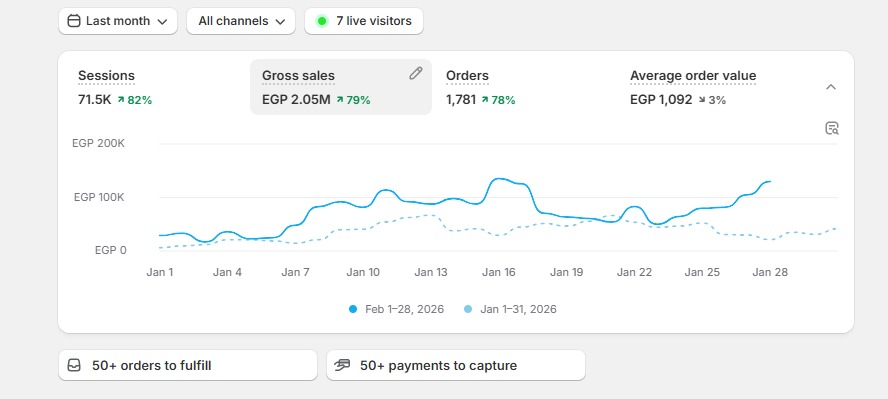Viewport: 888px width, 399px height.
Task: Click the Sessions value 71.5K
Action: pyautogui.click(x=95, y=100)
